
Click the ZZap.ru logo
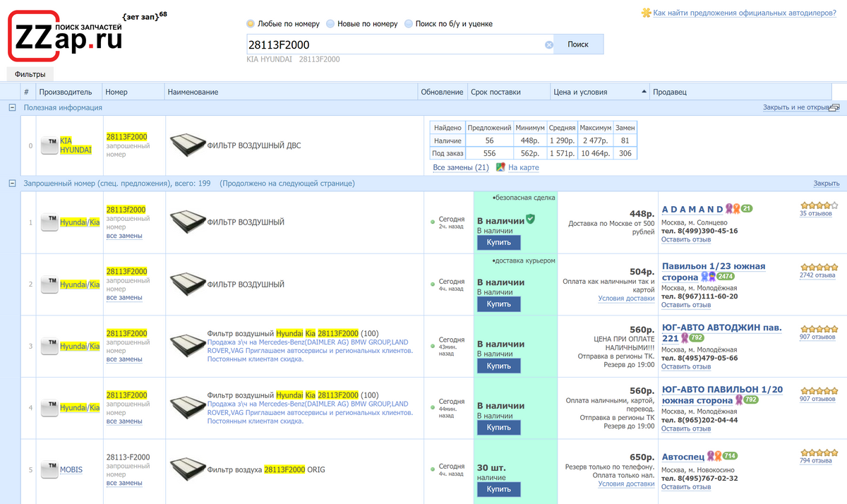65,37
